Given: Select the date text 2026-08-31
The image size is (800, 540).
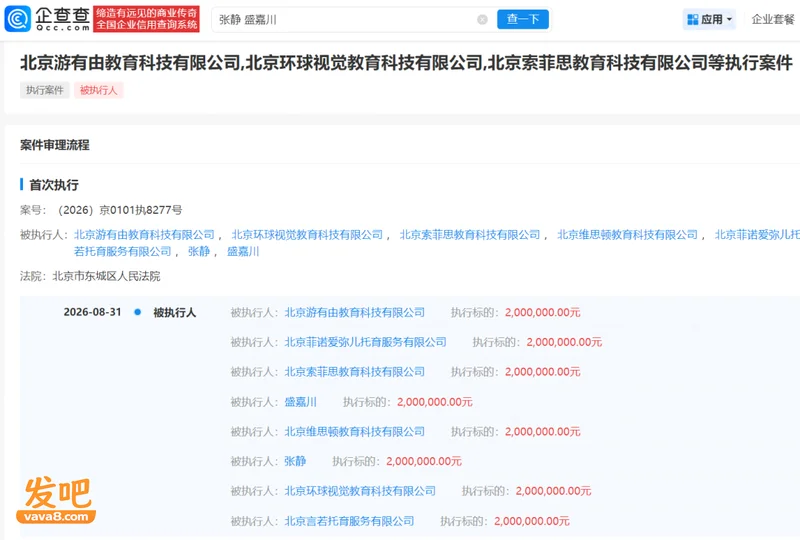Looking at the screenshot, I should click(92, 312).
